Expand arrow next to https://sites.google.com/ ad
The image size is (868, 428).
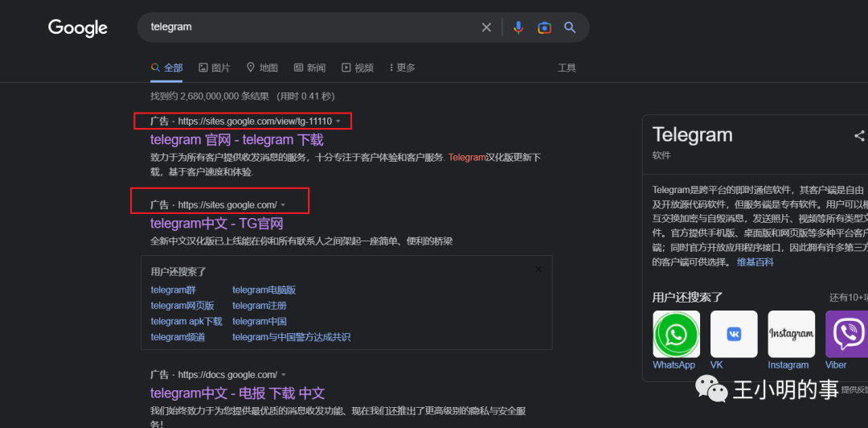(283, 205)
